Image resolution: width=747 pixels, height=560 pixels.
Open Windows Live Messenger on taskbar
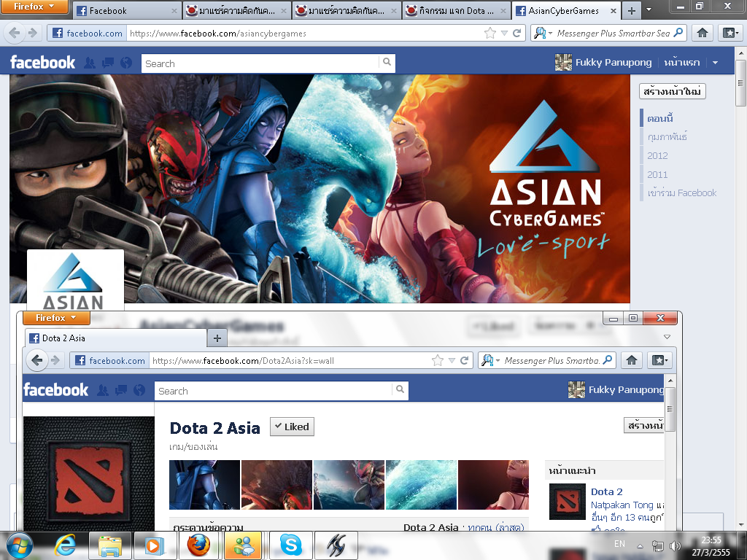(x=243, y=545)
